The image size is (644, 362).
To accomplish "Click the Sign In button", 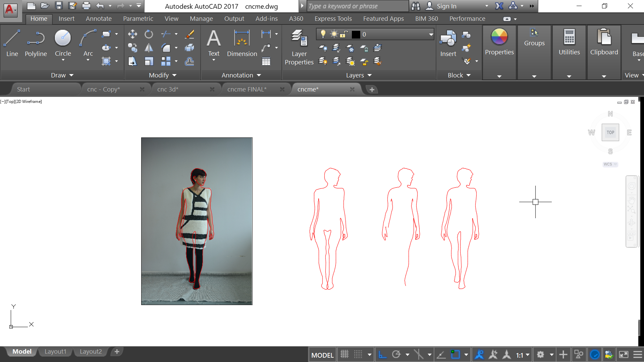I will pyautogui.click(x=446, y=6).
